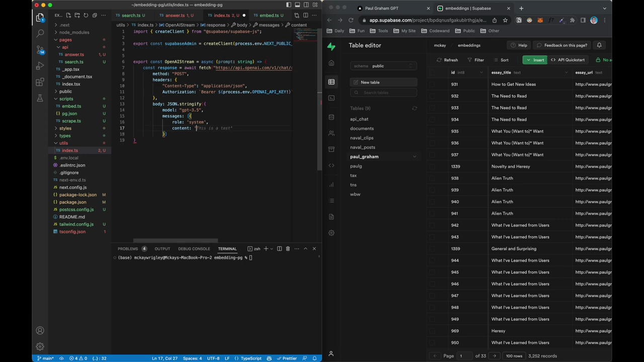Click the Filter button in table toolbar

tap(475, 60)
